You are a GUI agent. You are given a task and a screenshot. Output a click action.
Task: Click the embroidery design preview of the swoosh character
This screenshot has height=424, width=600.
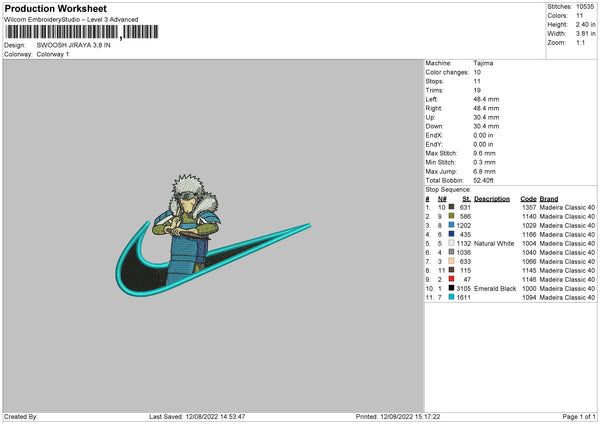213,235
